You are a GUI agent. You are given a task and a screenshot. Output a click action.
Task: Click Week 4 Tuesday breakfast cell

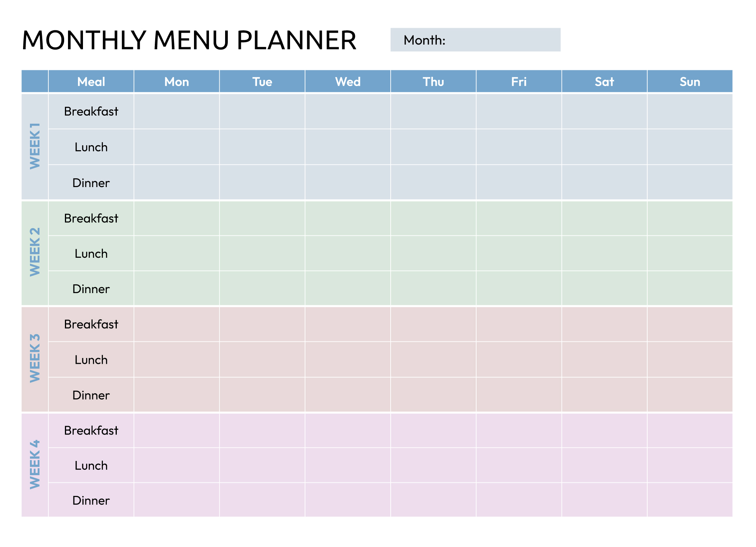[262, 430]
